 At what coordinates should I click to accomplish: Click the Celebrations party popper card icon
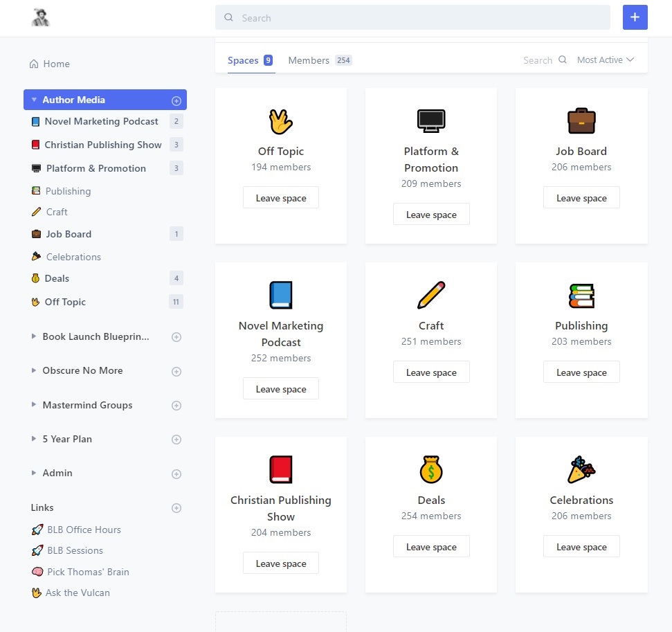click(581, 469)
